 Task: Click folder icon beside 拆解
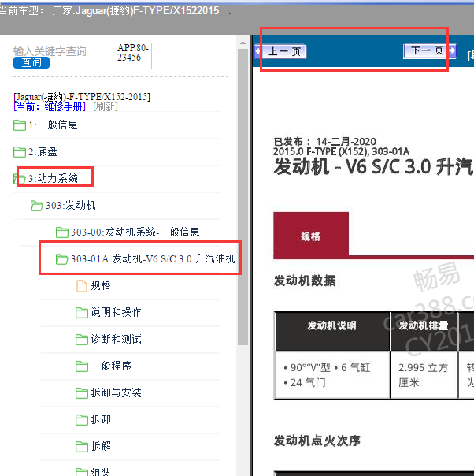82,447
